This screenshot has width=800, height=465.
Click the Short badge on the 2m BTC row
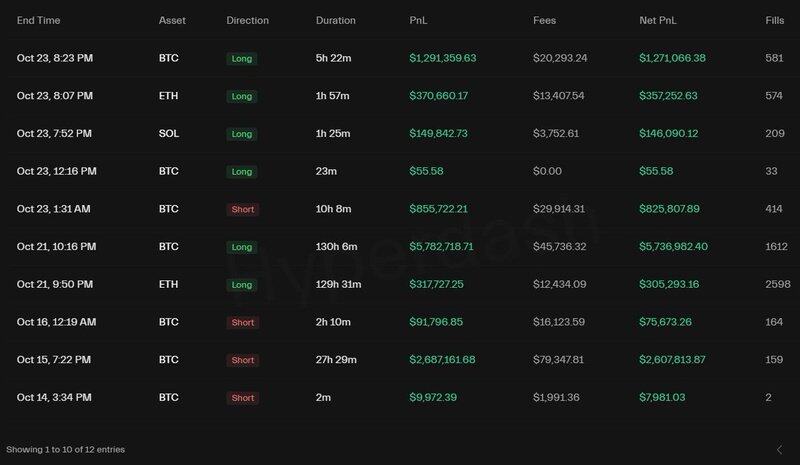pos(242,397)
